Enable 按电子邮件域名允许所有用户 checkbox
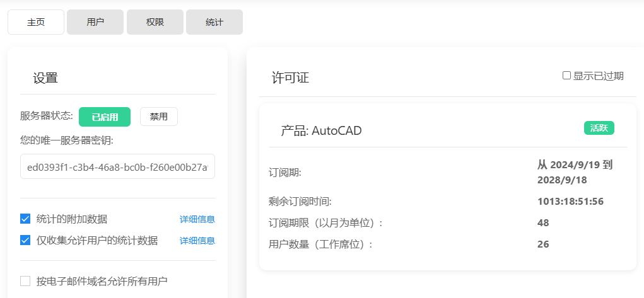This screenshot has height=298, width=644. pos(25,281)
